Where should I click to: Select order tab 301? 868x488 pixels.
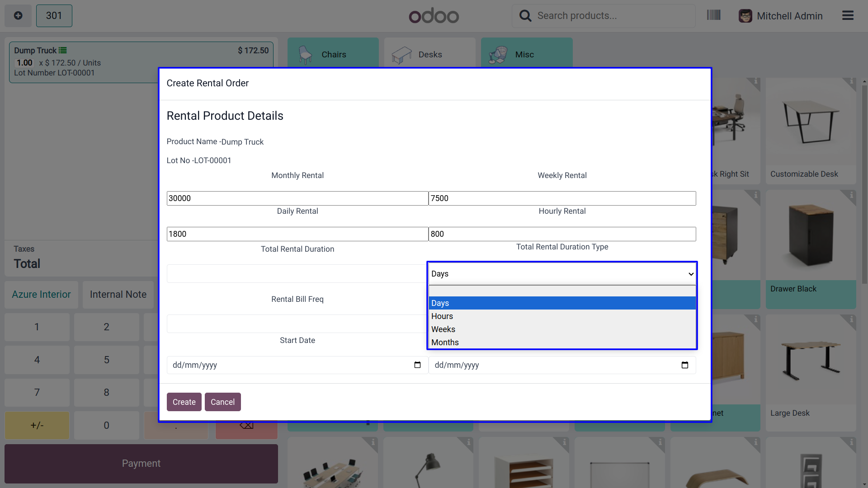54,16
